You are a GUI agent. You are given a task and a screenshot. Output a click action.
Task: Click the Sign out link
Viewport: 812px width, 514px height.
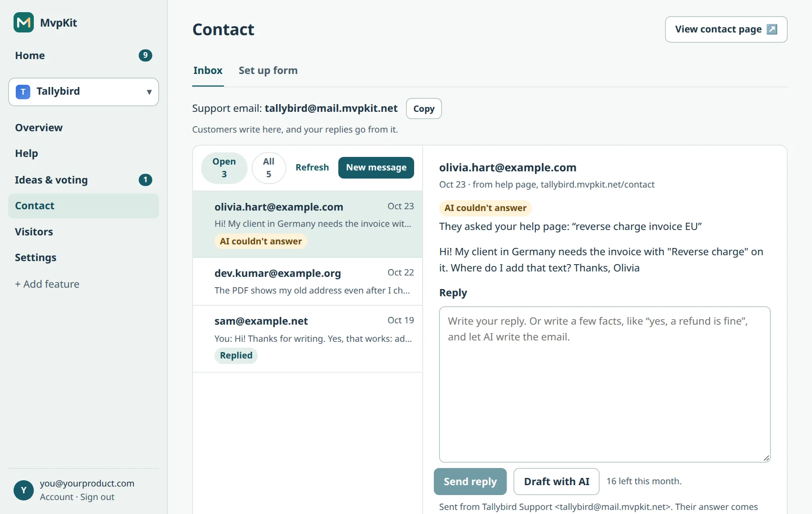97,497
